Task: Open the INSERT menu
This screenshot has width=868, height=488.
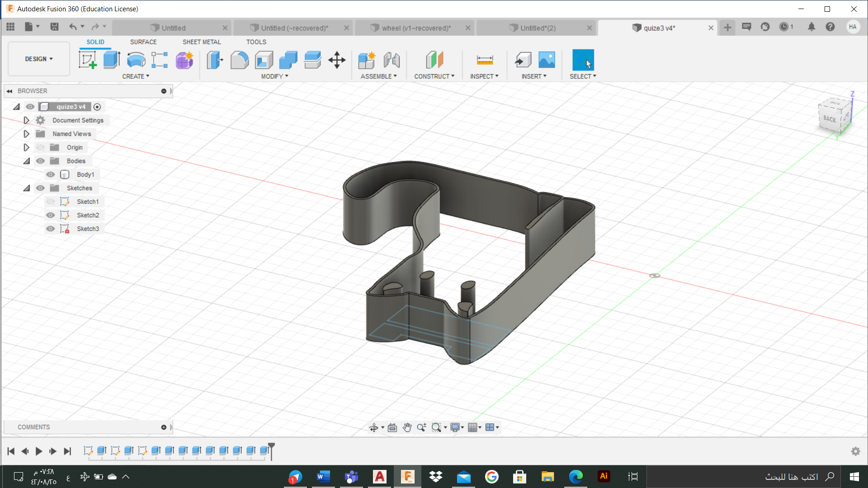Action: (534, 76)
